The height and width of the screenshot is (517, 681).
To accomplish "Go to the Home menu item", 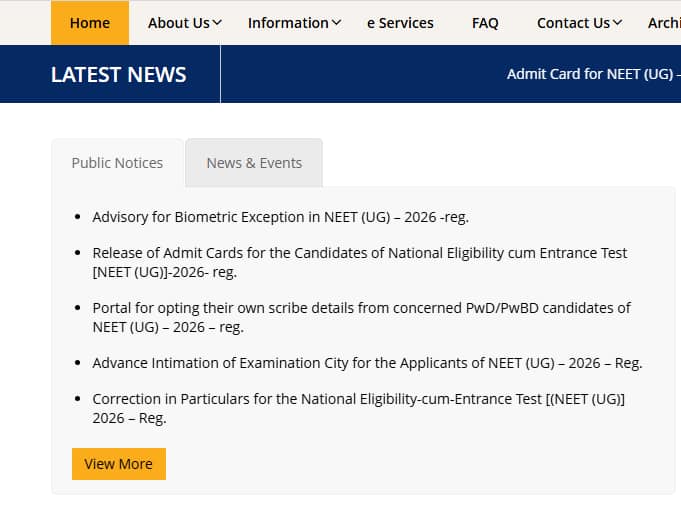I will coord(90,23).
